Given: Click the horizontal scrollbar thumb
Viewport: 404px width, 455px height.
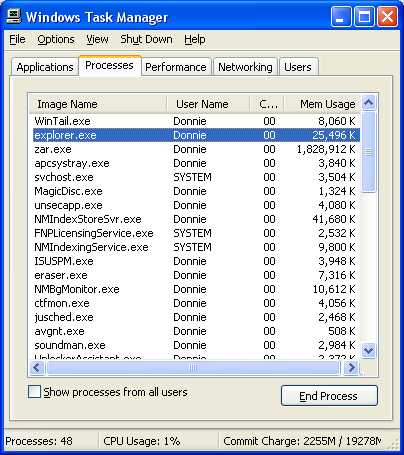Looking at the screenshot, I should (193, 368).
